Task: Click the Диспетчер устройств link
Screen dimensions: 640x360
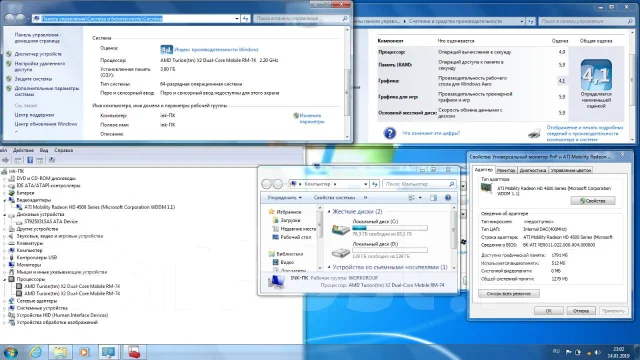Action: pyautogui.click(x=38, y=54)
